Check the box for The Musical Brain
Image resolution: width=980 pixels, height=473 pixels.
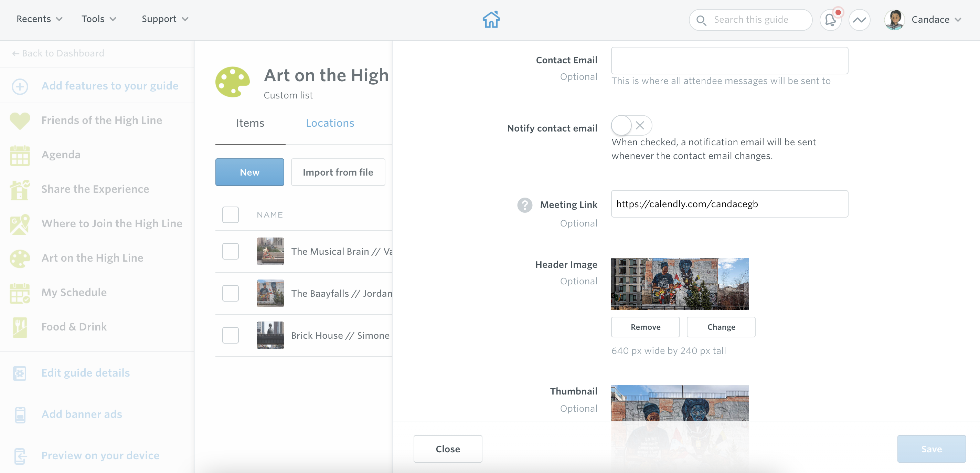tap(230, 251)
